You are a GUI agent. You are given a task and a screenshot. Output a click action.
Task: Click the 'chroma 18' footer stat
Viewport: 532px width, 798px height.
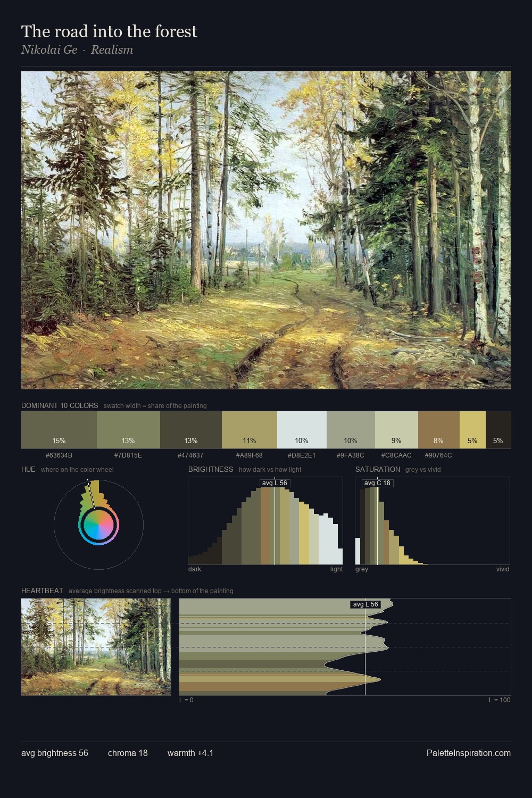[128, 753]
